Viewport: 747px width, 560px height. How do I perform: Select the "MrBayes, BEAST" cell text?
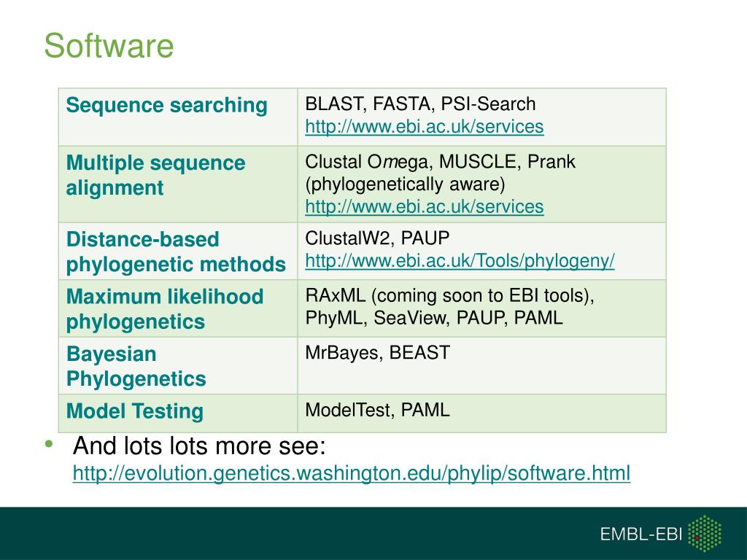tap(377, 353)
